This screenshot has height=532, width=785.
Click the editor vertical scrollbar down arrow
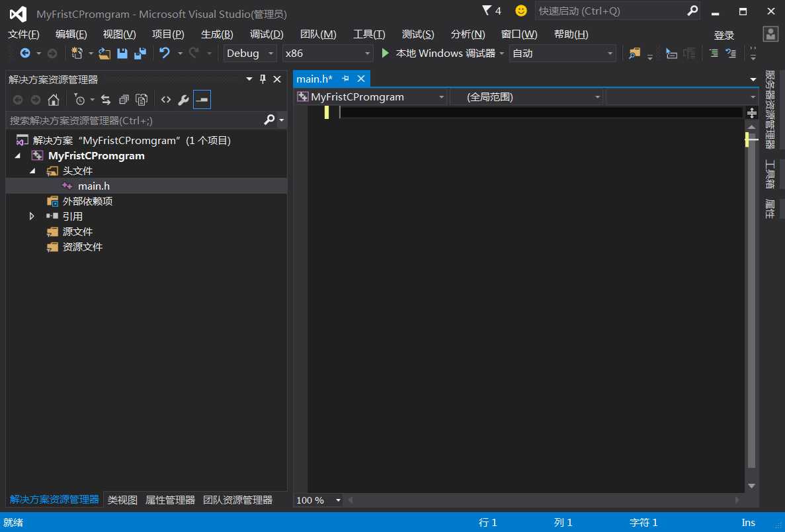[751, 486]
